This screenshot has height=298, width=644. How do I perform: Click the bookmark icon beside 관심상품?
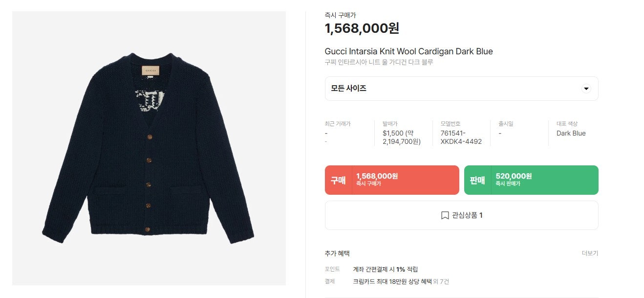pyautogui.click(x=445, y=215)
